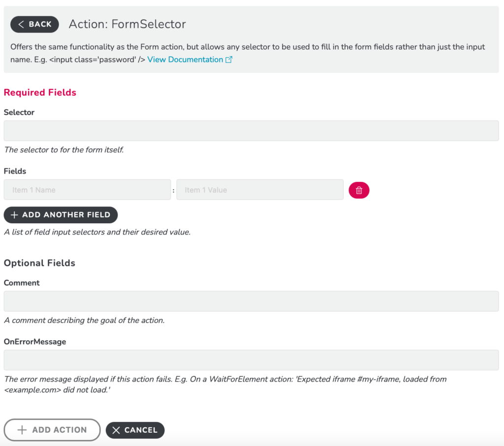Focus the Selector input field
The height and width of the screenshot is (446, 504).
point(251,131)
